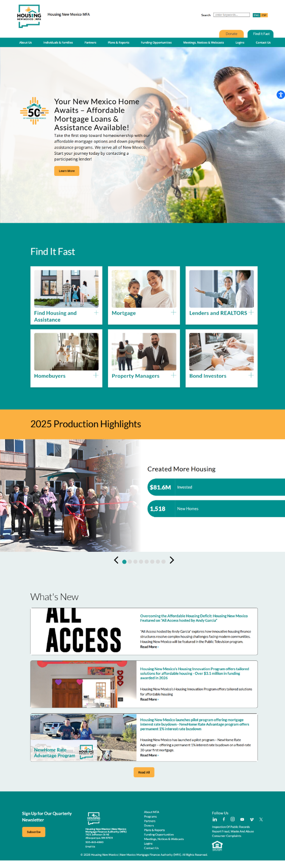
Task: Open the LinkedIn social icon
Action: [x=215, y=819]
